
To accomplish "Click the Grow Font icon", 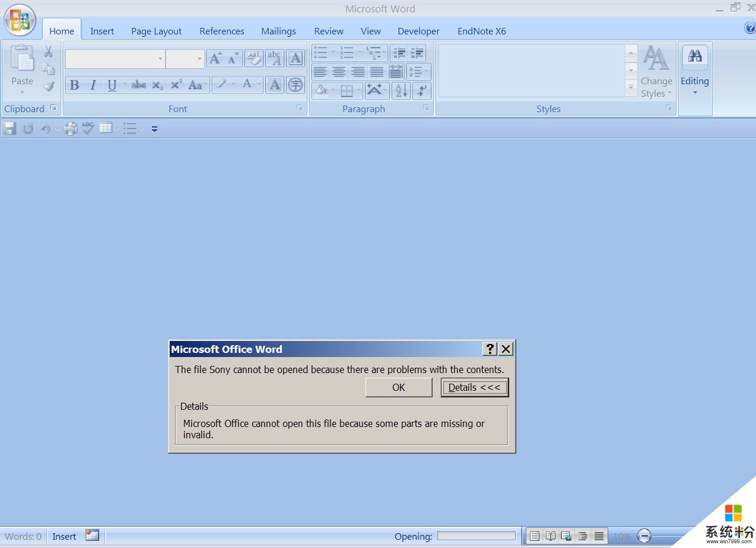I will 215,58.
